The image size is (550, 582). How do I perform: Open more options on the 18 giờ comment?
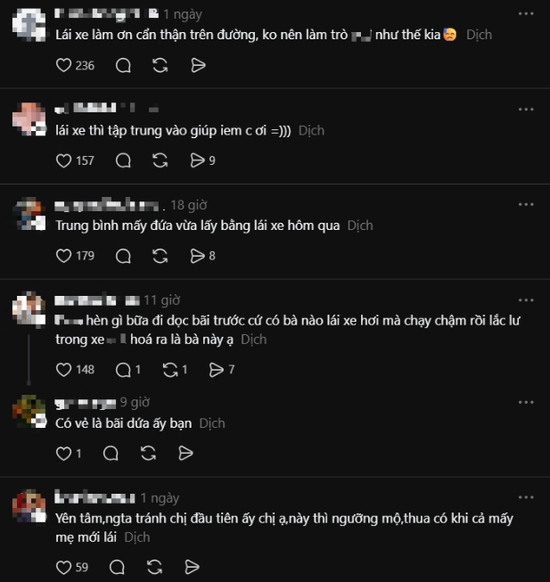tap(526, 205)
